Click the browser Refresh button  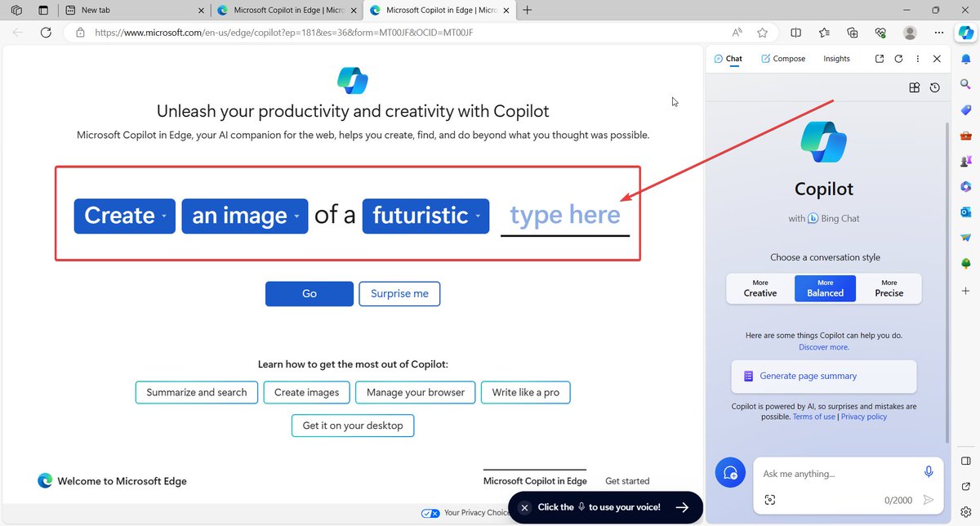(46, 33)
